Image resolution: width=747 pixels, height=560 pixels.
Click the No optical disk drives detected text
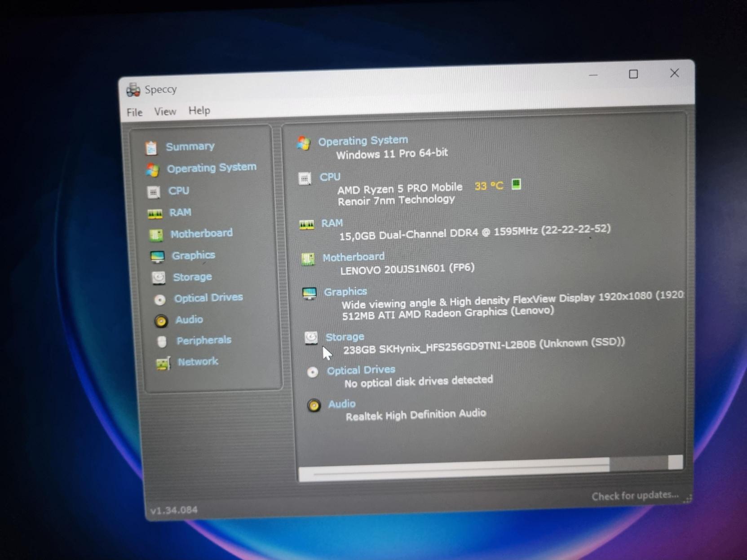click(x=419, y=382)
